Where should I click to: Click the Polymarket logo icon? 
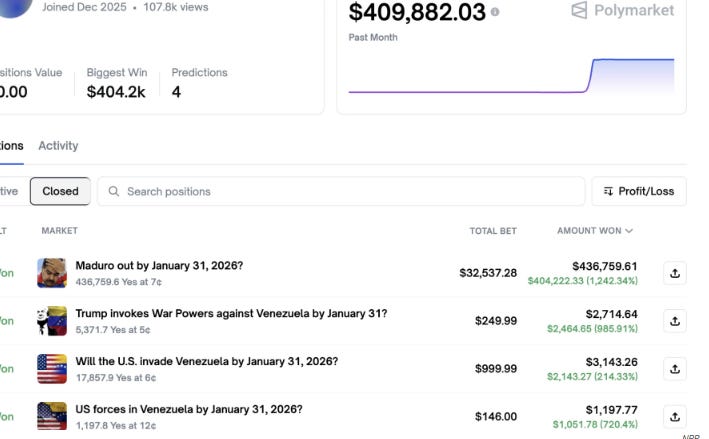click(x=579, y=10)
